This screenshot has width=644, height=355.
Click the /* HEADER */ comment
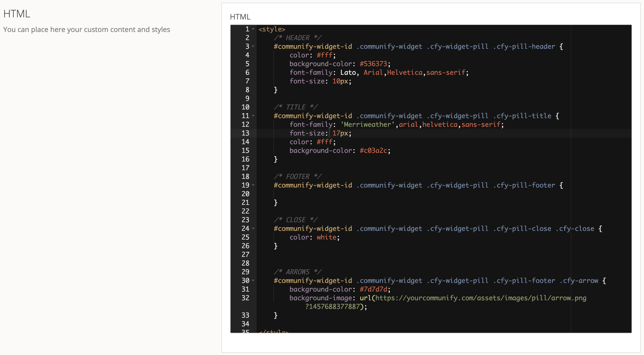point(298,38)
